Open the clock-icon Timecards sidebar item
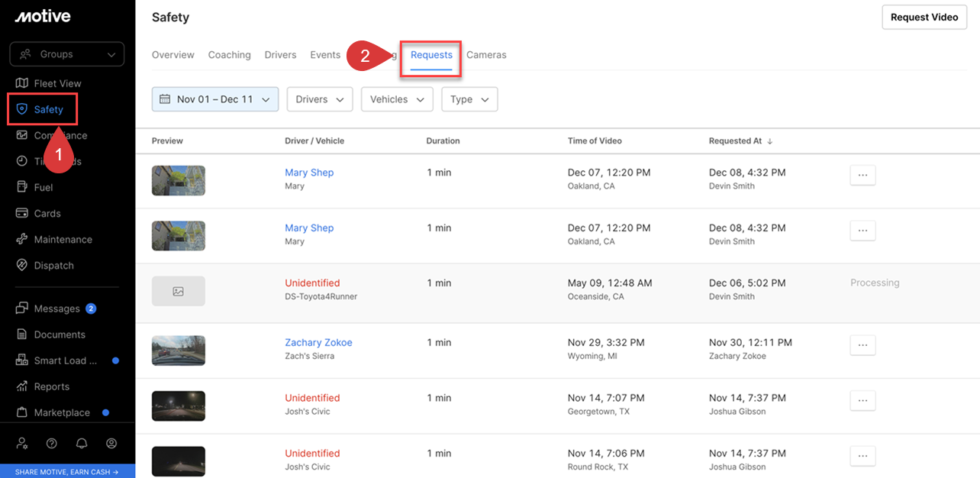The image size is (980, 478). [x=49, y=161]
